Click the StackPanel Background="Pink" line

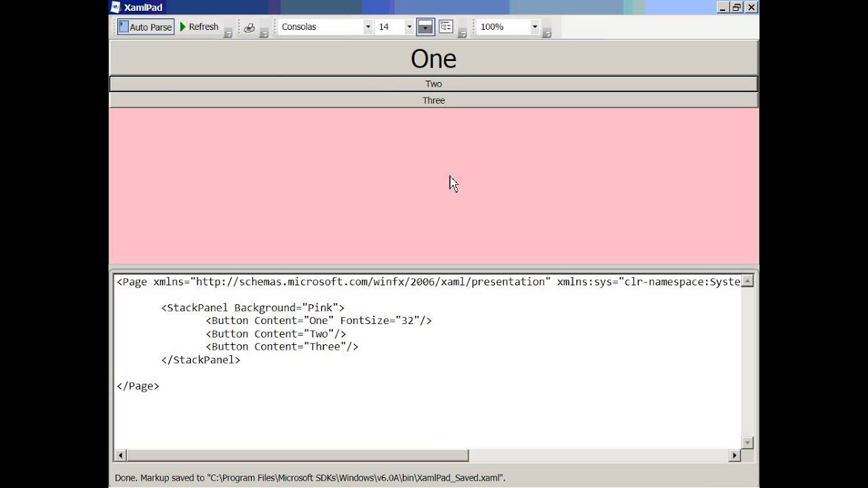pyautogui.click(x=253, y=308)
